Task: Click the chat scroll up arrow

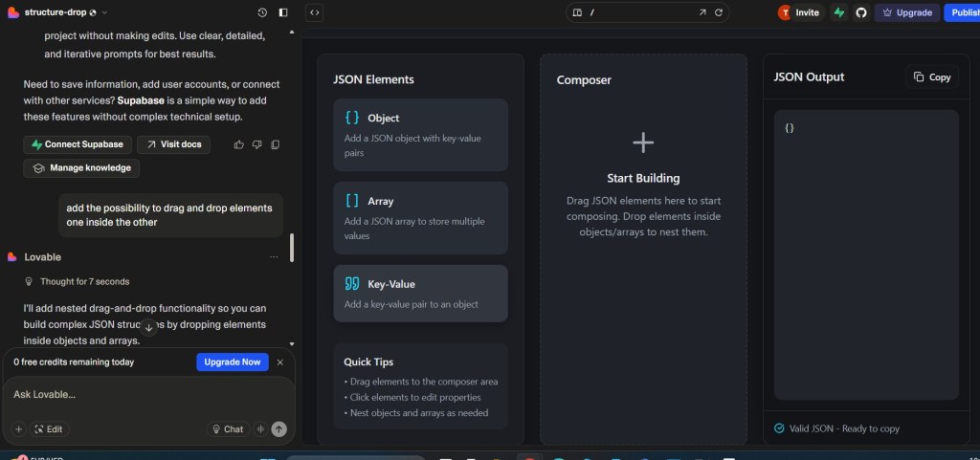Action: pyautogui.click(x=292, y=33)
